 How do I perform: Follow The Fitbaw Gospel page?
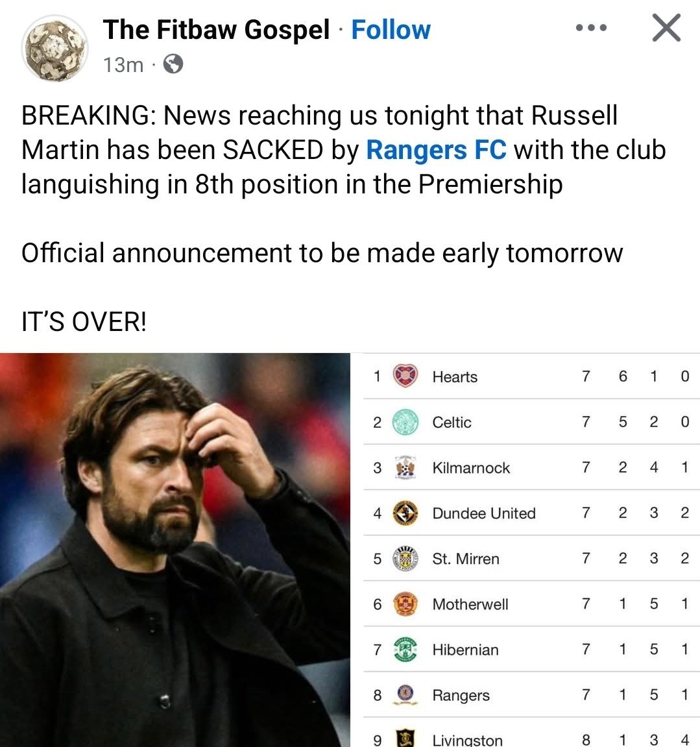coord(391,30)
